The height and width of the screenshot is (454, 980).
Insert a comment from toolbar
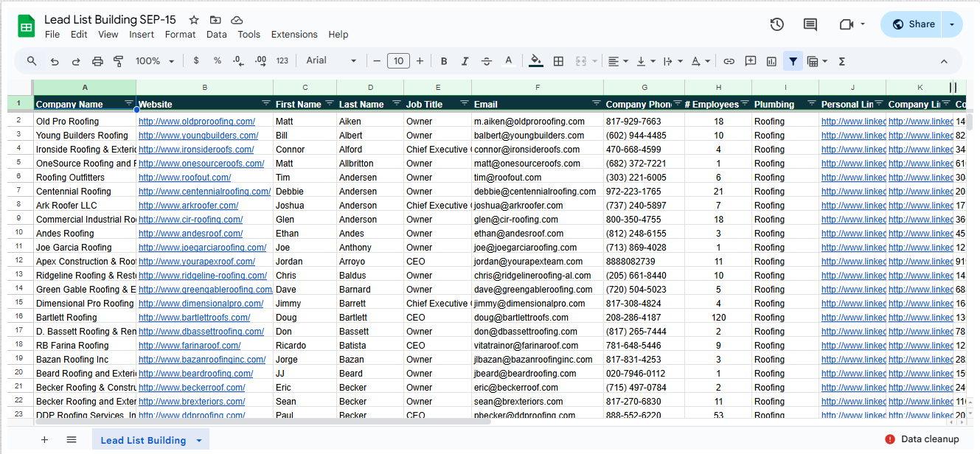(x=751, y=61)
